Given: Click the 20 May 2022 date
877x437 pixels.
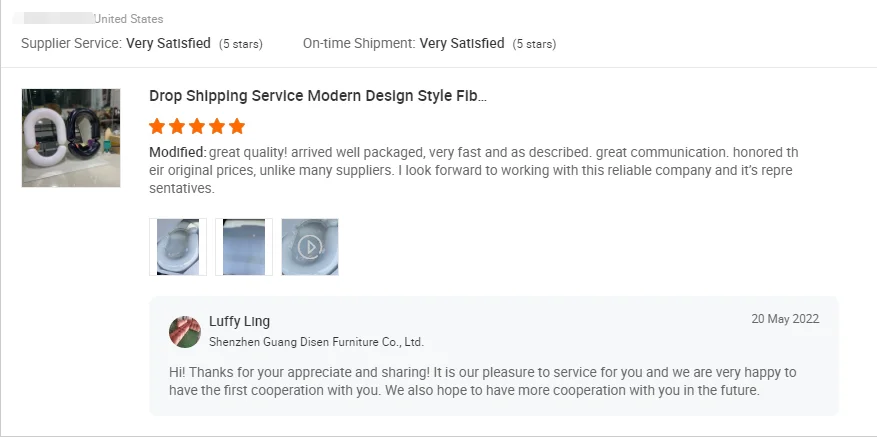Looking at the screenshot, I should pyautogui.click(x=785, y=319).
